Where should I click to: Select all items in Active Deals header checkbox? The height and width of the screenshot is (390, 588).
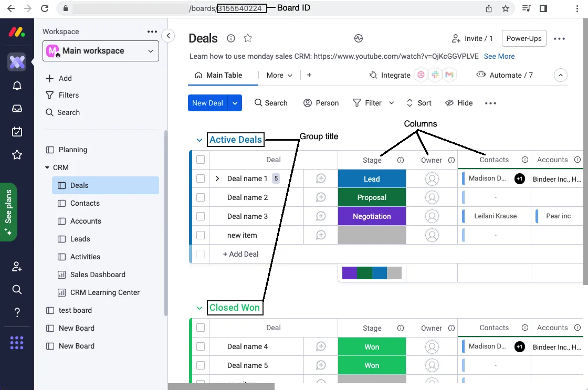coord(201,160)
